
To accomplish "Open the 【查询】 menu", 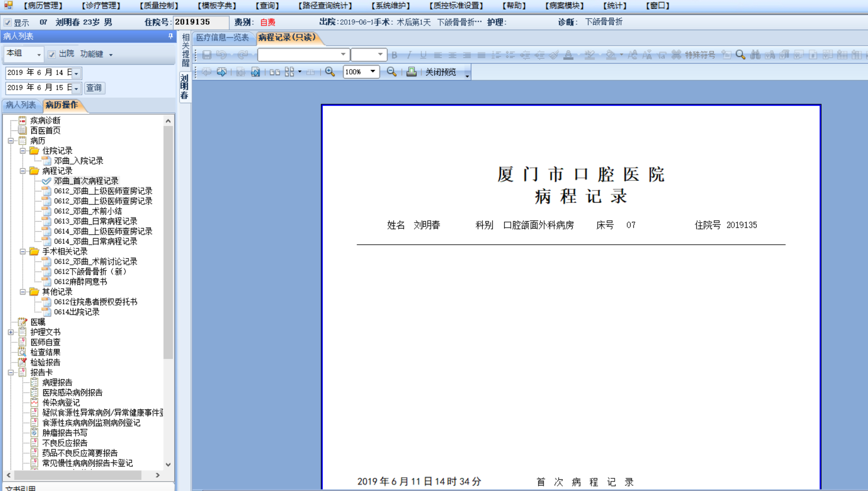I will click(267, 6).
